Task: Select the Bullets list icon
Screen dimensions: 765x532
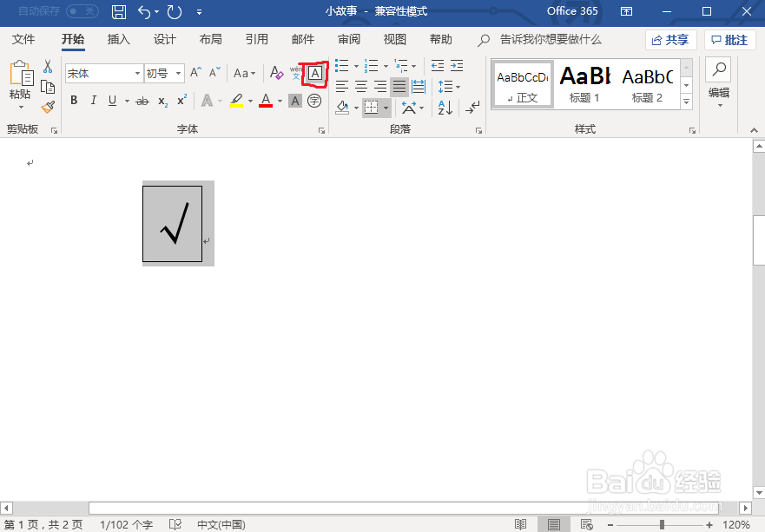Action: pyautogui.click(x=340, y=64)
